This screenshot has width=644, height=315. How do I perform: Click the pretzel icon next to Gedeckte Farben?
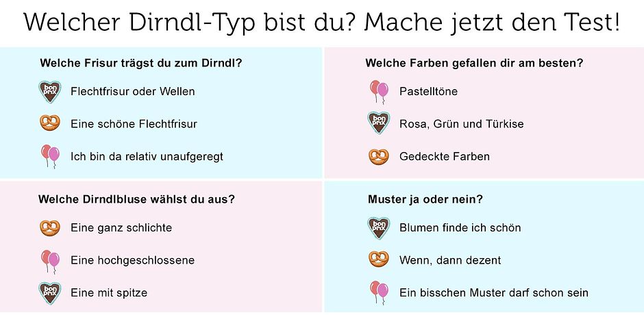tap(379, 157)
